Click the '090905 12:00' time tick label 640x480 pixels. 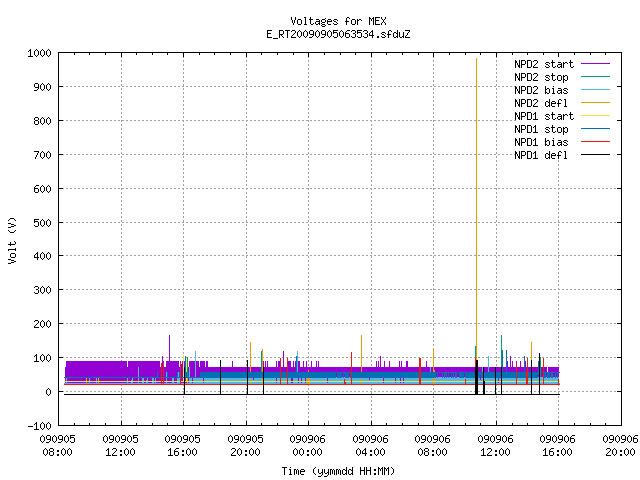pyautogui.click(x=120, y=445)
